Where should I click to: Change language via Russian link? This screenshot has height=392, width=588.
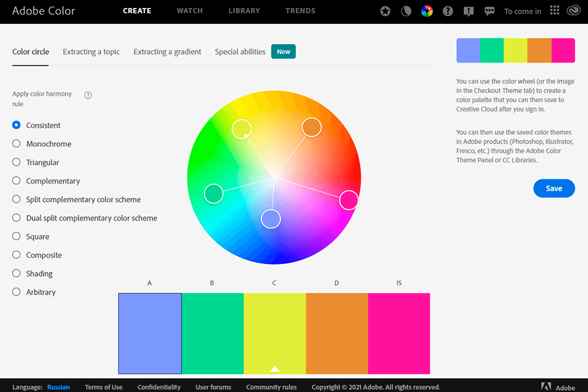tap(58, 387)
